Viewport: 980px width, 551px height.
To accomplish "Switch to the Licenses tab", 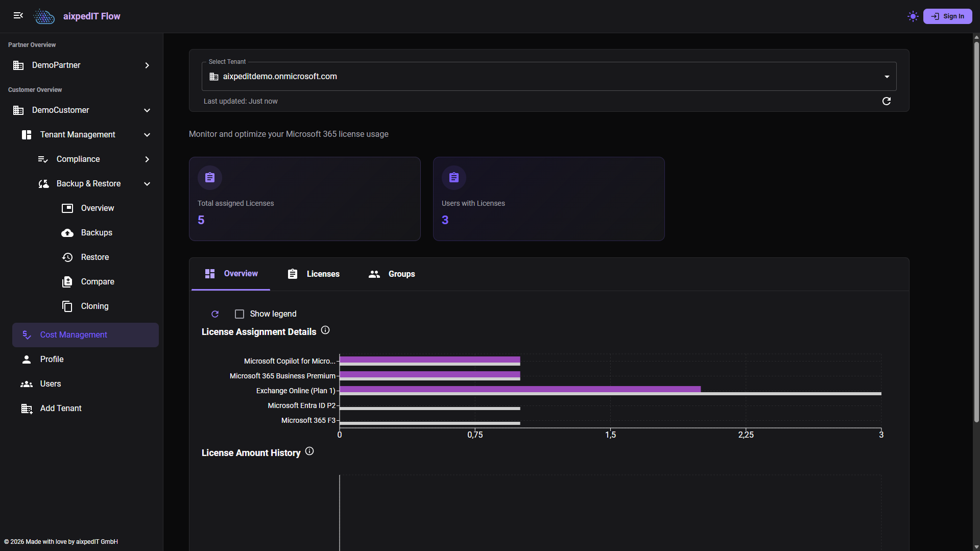I will (x=313, y=274).
